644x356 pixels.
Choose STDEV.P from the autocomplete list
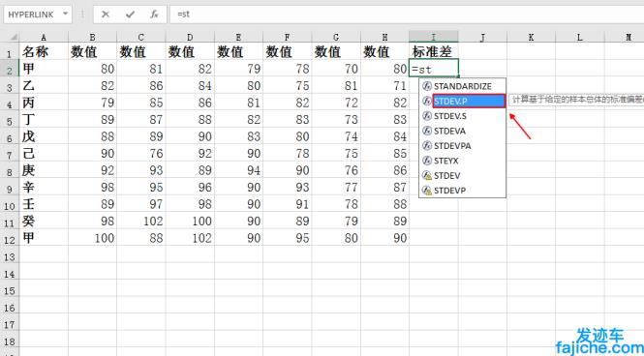click(x=469, y=102)
